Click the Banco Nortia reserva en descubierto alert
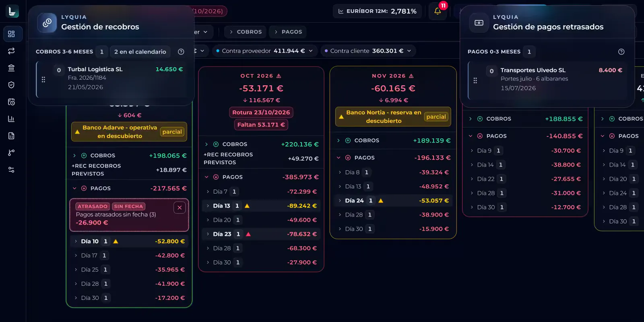 click(393, 116)
